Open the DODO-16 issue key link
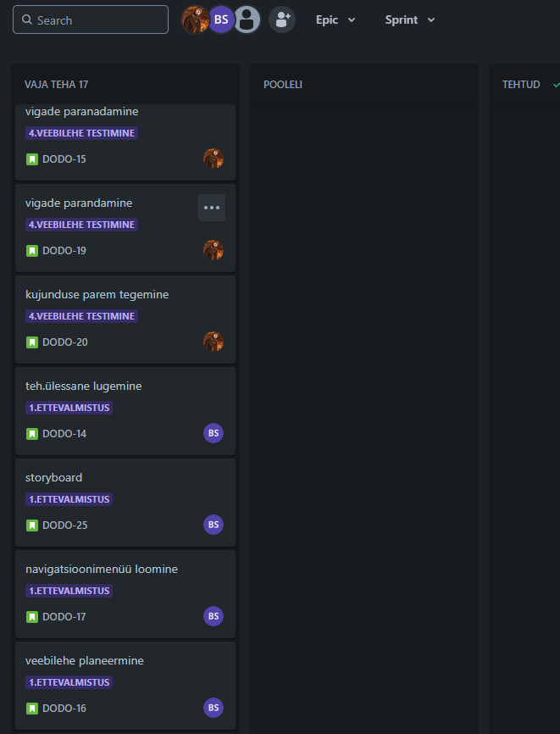Image resolution: width=560 pixels, height=734 pixels. [x=64, y=709]
